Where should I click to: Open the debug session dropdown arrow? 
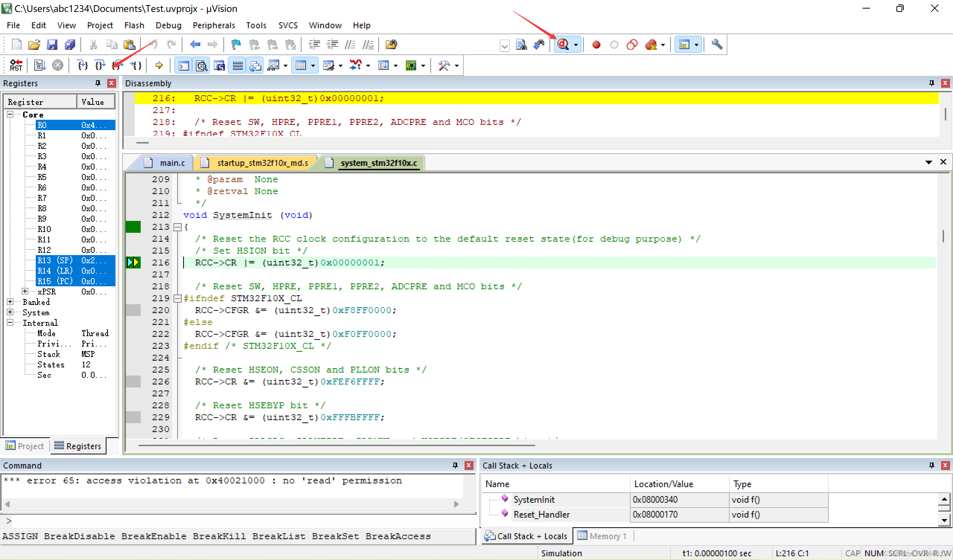pyautogui.click(x=576, y=45)
